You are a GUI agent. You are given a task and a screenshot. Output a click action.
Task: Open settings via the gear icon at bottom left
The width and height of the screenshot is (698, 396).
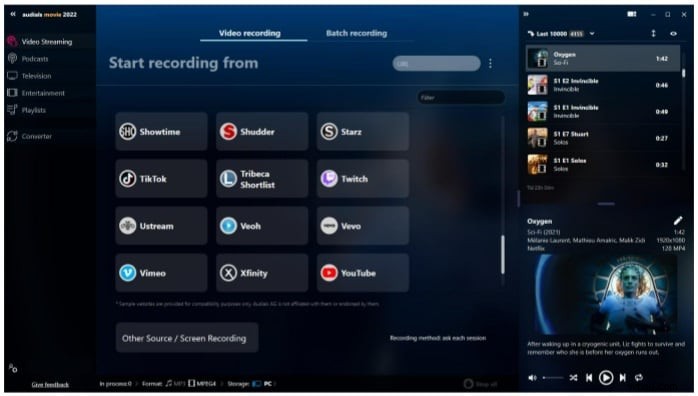click(x=13, y=368)
